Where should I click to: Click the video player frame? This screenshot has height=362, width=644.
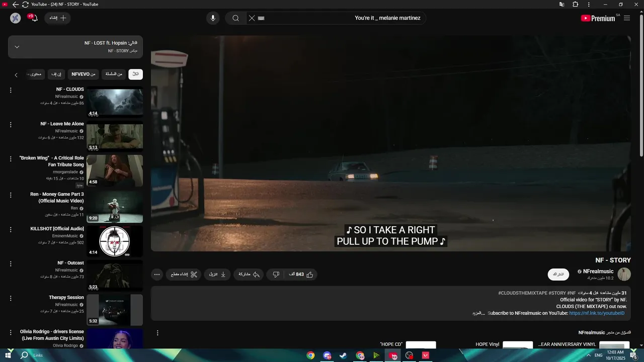(391, 143)
